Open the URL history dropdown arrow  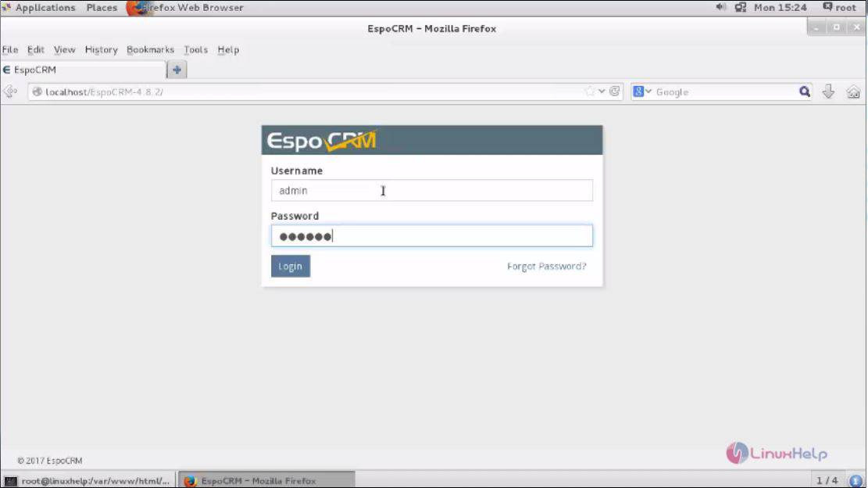coord(602,91)
